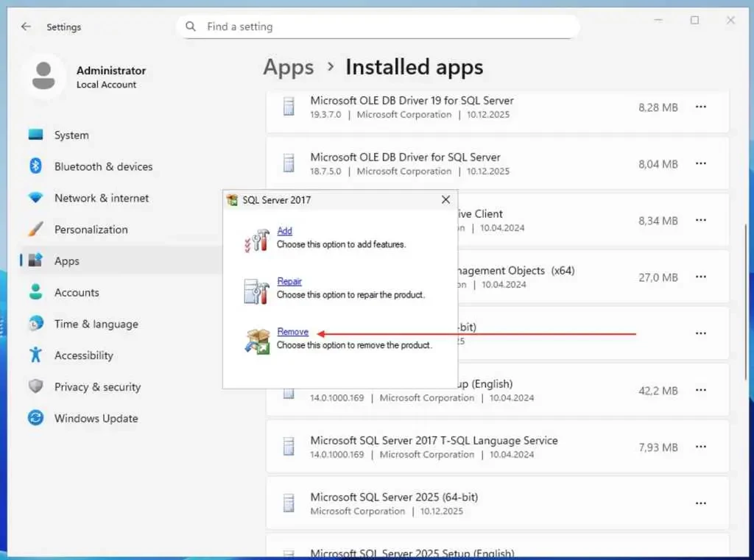Click the Personalization paintbrush icon
Viewport: 754px width, 560px height.
coord(35,230)
